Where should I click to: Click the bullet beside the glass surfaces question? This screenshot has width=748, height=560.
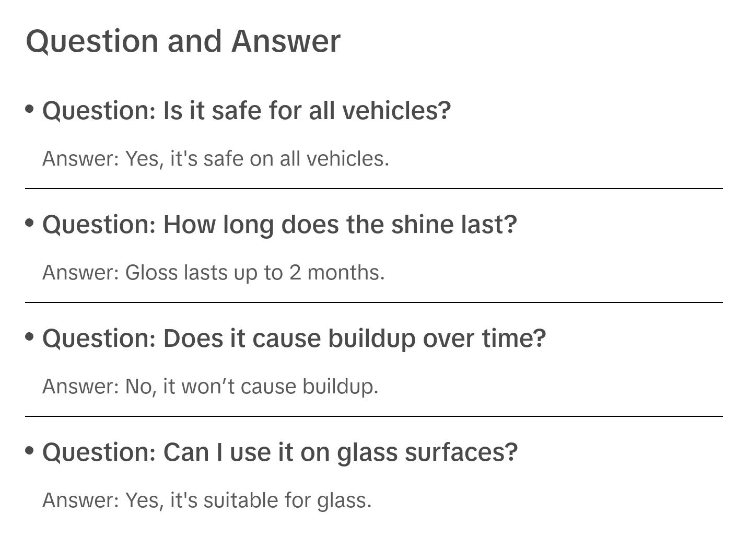(30, 450)
